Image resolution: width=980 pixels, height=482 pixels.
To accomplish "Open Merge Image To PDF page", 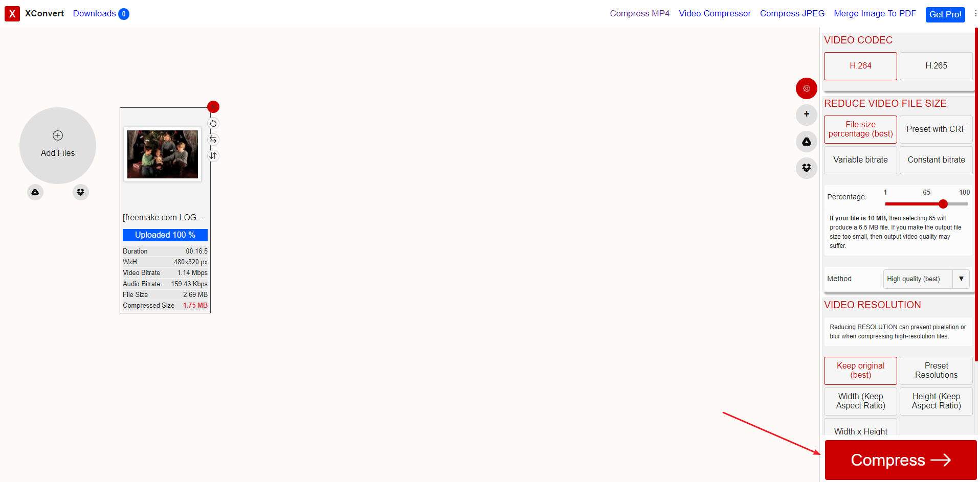I will (x=875, y=14).
